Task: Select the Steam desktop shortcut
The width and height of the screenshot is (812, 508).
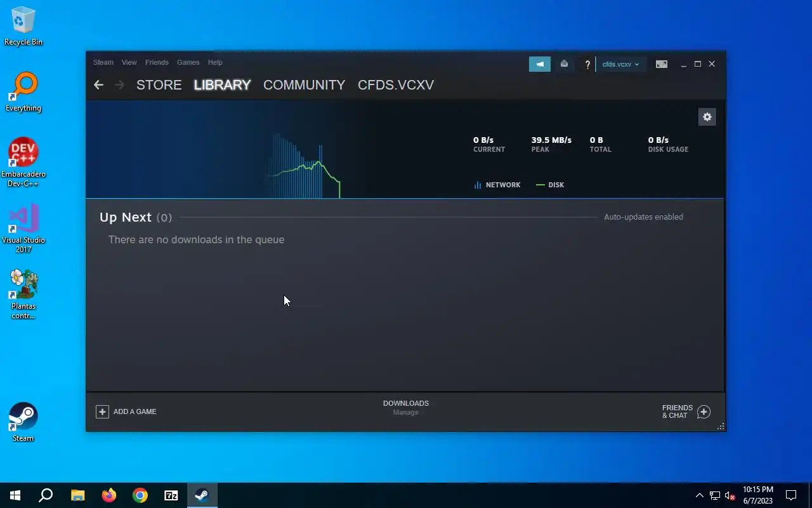Action: click(23, 422)
